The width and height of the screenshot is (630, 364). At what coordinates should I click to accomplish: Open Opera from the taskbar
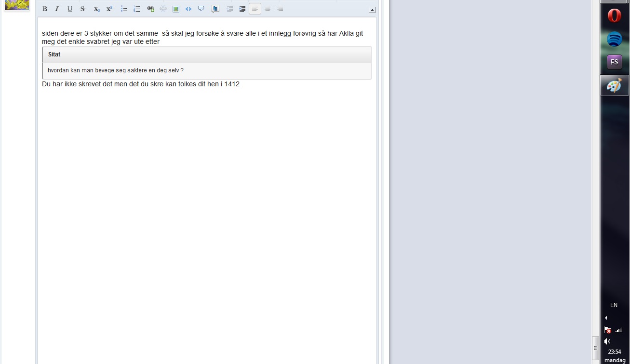[615, 16]
